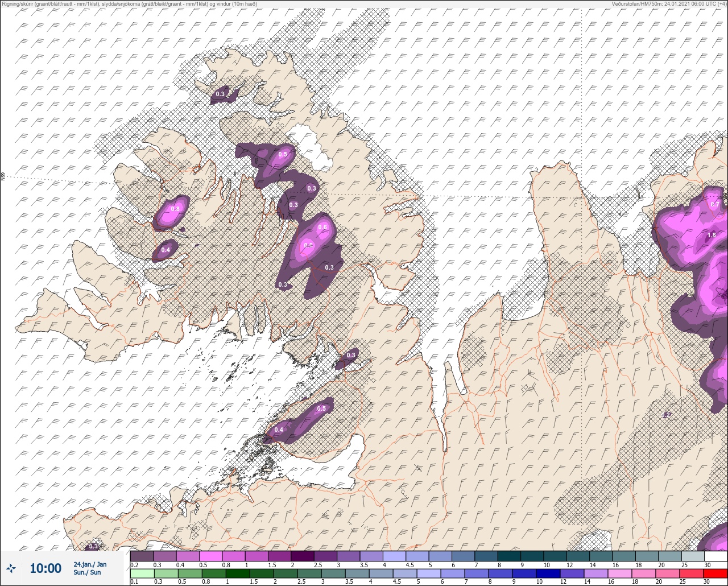Select the lavender 4 swatch in upper legend
This screenshot has width=728, height=586.
(395, 556)
